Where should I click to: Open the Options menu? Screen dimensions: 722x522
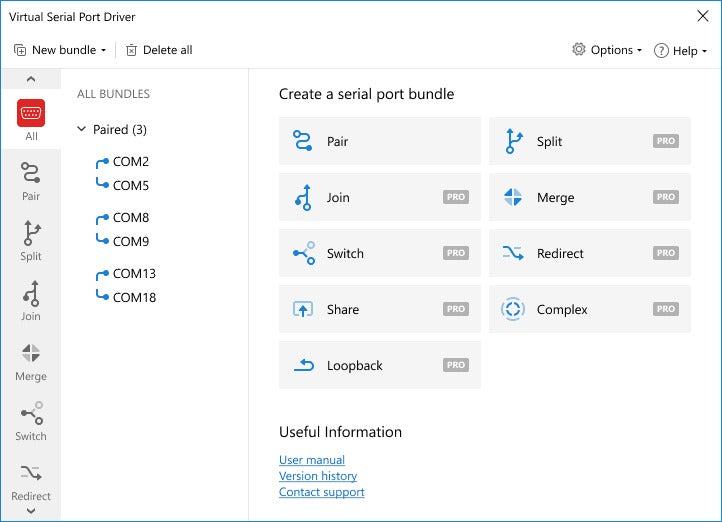pos(607,50)
